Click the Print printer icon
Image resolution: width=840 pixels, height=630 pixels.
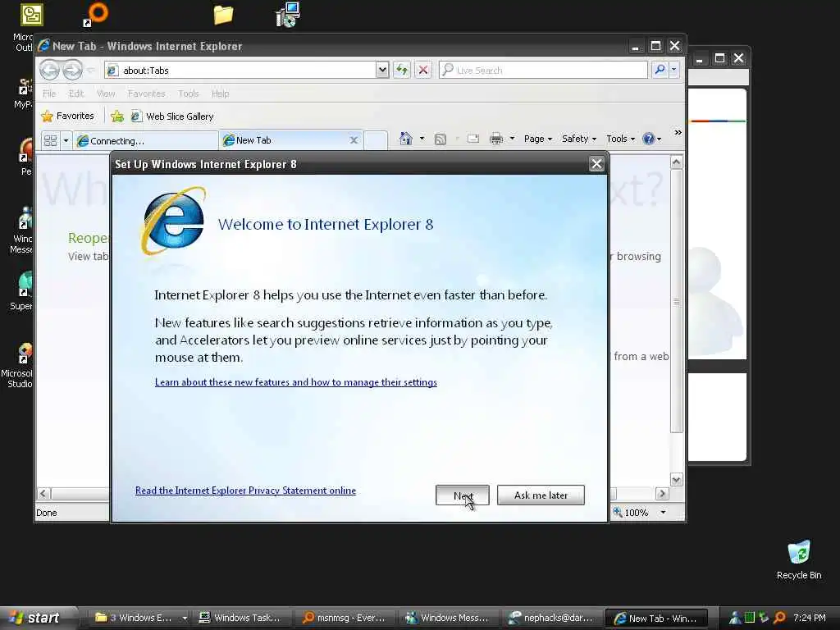tap(496, 139)
